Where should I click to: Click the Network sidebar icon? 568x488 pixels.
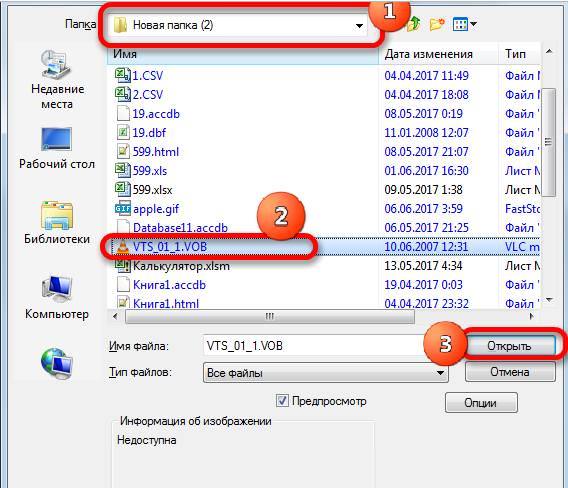(x=57, y=363)
